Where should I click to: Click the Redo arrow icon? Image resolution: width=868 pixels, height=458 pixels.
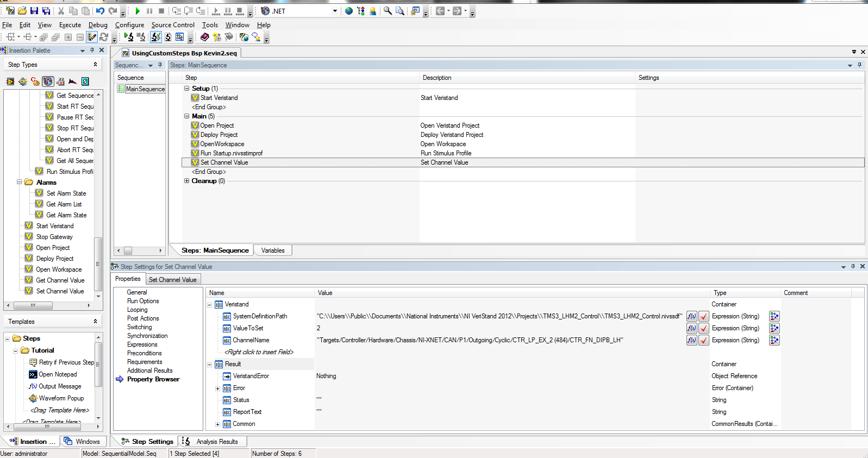click(x=113, y=11)
